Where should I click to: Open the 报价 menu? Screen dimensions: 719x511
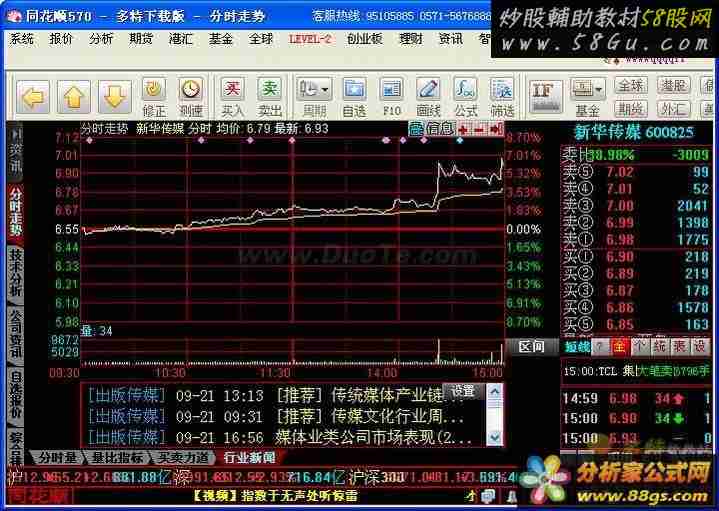tap(61, 39)
